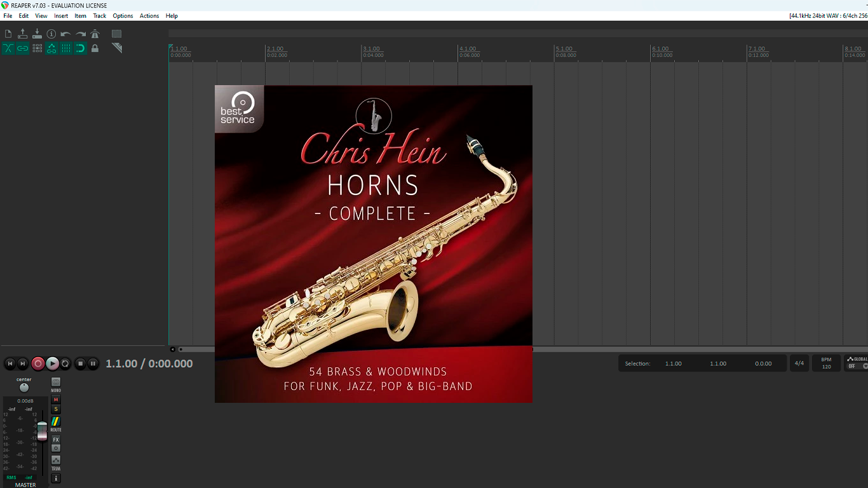This screenshot has height=488, width=868.
Task: Click the Pause transport button
Action: (93, 363)
